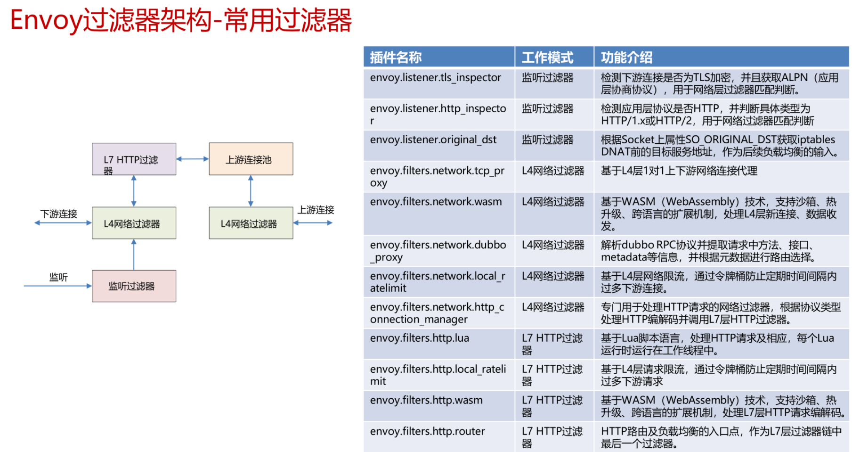Click description 解析dubbo RPC协议
Image resolution: width=868 pixels, height=452 pixels.
[x=722, y=251]
